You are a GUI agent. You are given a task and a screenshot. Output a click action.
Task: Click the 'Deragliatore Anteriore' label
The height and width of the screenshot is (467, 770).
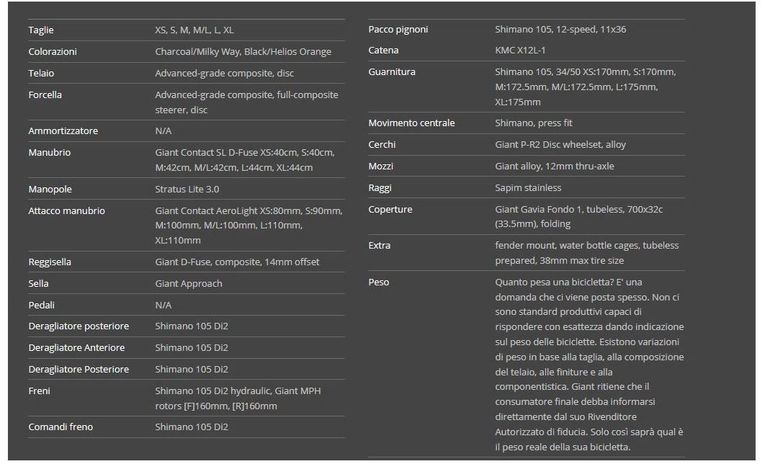[76, 348]
